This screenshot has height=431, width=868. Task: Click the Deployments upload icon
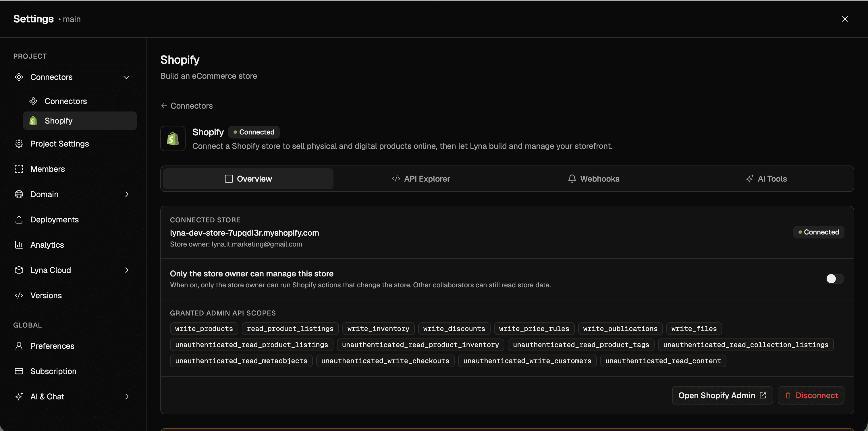[19, 220]
